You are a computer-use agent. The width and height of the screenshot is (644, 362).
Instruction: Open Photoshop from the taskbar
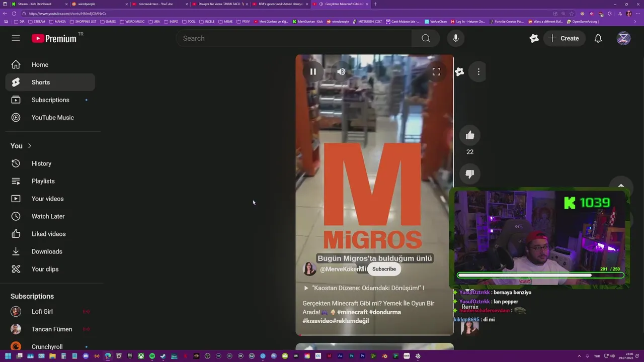tap(351, 356)
